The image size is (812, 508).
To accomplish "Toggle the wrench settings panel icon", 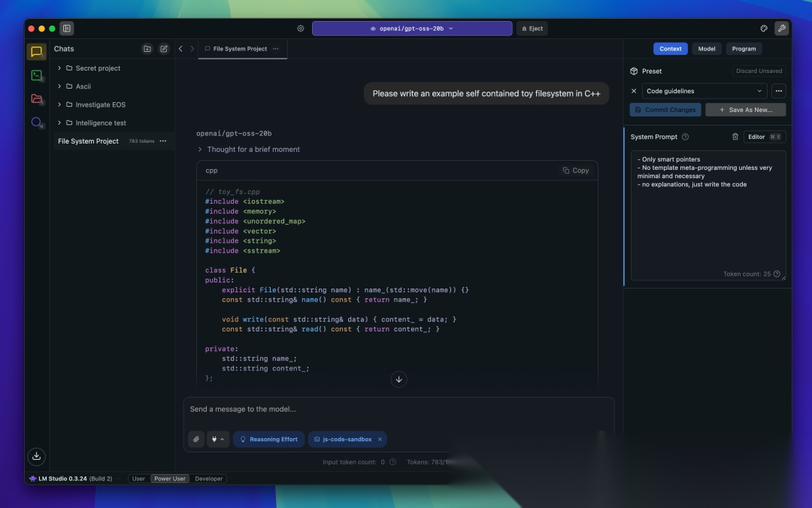I will coord(781,29).
